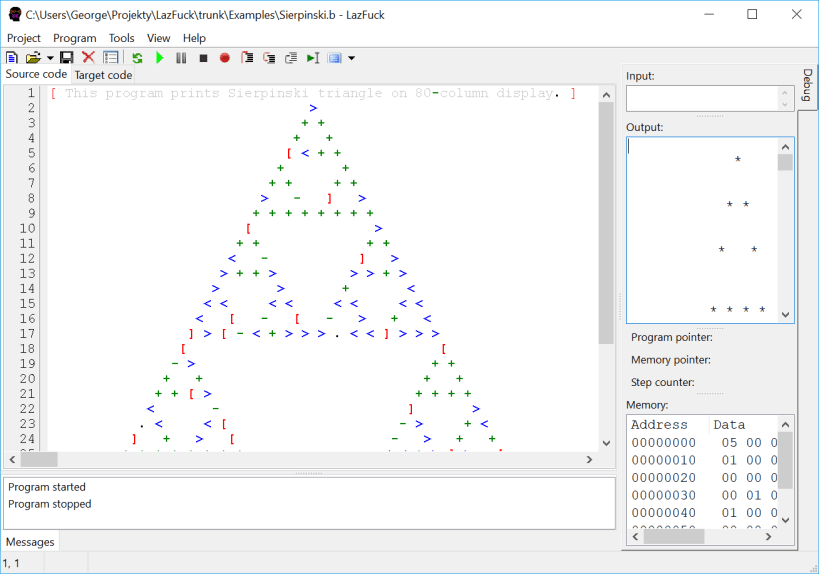Click the Input field scroll up arrow
Screen dimensions: 819x574
(x=785, y=93)
